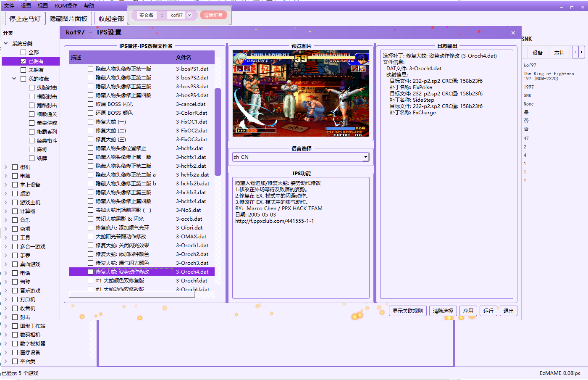588x380 pixels.
Task: Click the left arrow beside tab strip
Action: tap(575, 52)
